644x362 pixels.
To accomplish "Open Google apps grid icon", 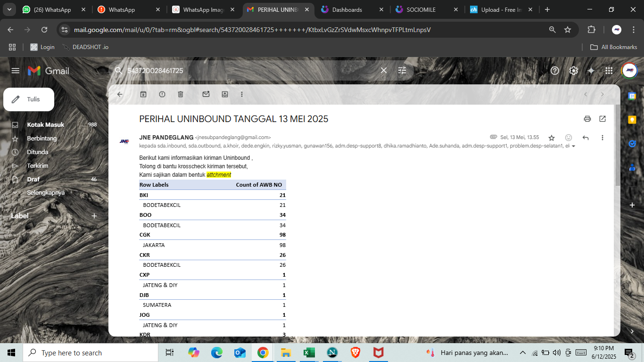I will click(609, 71).
